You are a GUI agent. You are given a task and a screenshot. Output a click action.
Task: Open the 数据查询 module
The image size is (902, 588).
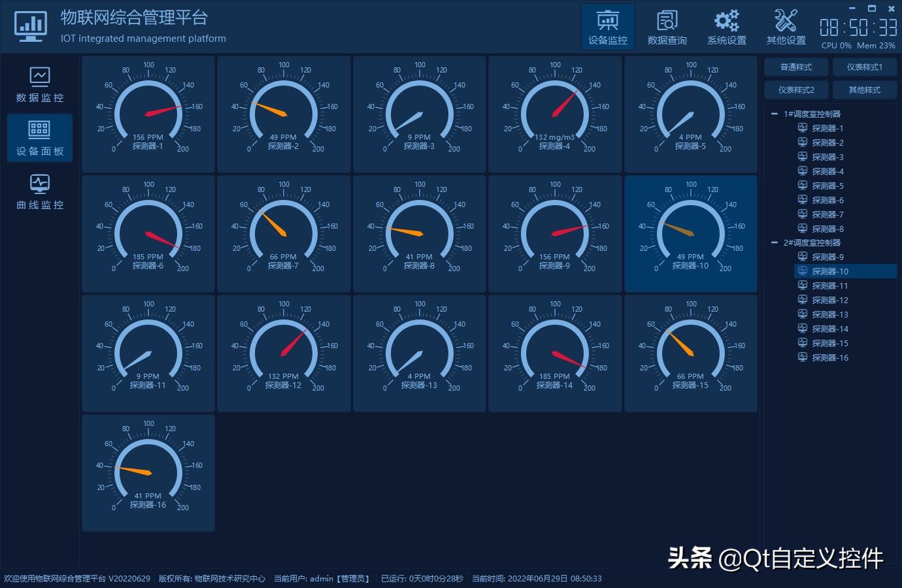[x=667, y=27]
